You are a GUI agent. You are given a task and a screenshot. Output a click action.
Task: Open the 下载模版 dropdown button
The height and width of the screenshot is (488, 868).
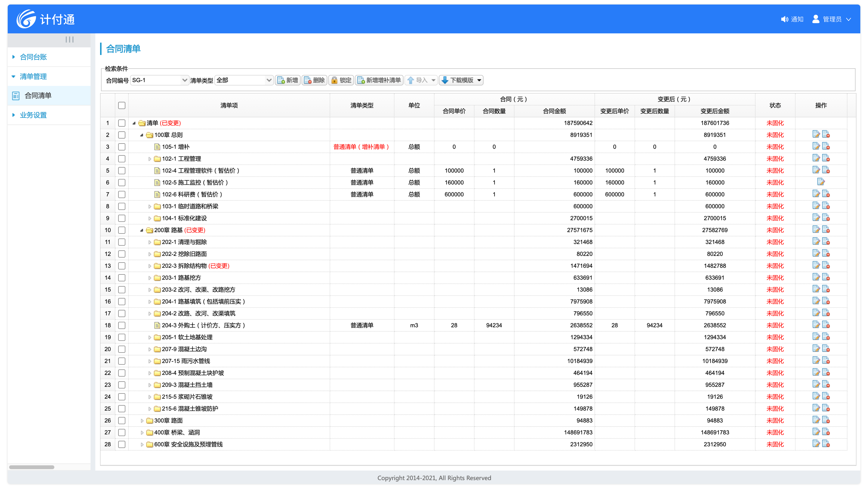tap(461, 80)
